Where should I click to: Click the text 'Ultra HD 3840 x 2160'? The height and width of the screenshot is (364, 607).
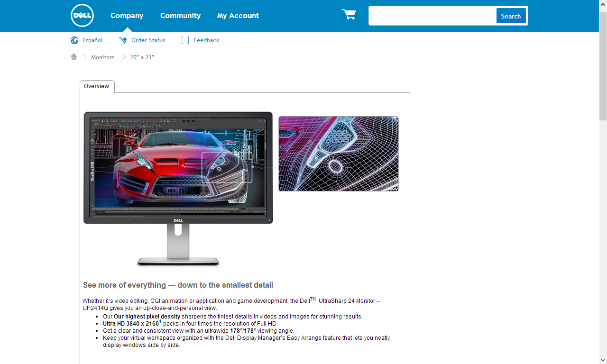pos(131,324)
